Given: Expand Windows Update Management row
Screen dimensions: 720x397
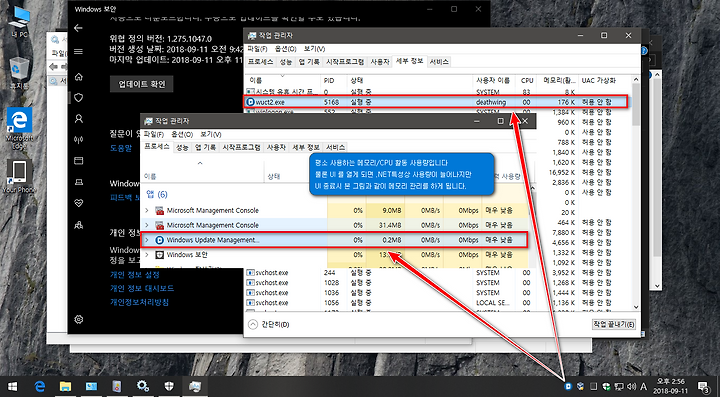Looking at the screenshot, I should click(147, 240).
